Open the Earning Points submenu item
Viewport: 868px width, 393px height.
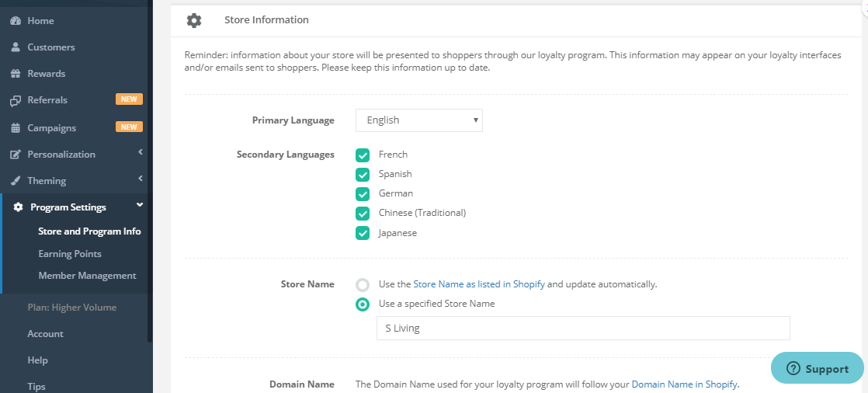pyautogui.click(x=70, y=253)
